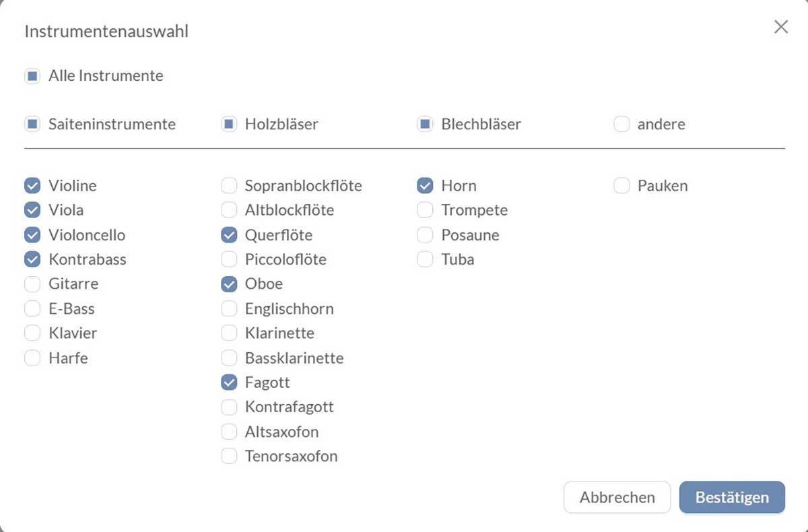The height and width of the screenshot is (532, 808).
Task: Close the Instrumentenauswahl dialog
Action: (x=780, y=27)
